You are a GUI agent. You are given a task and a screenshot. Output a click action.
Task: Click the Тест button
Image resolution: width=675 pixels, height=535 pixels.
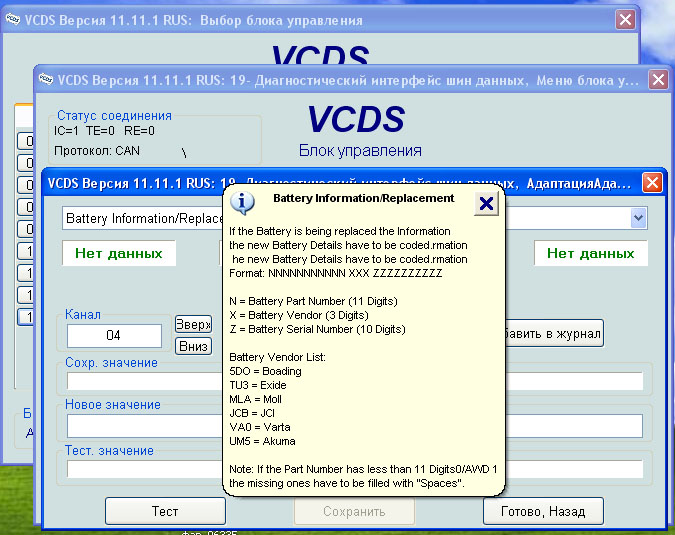point(165,511)
